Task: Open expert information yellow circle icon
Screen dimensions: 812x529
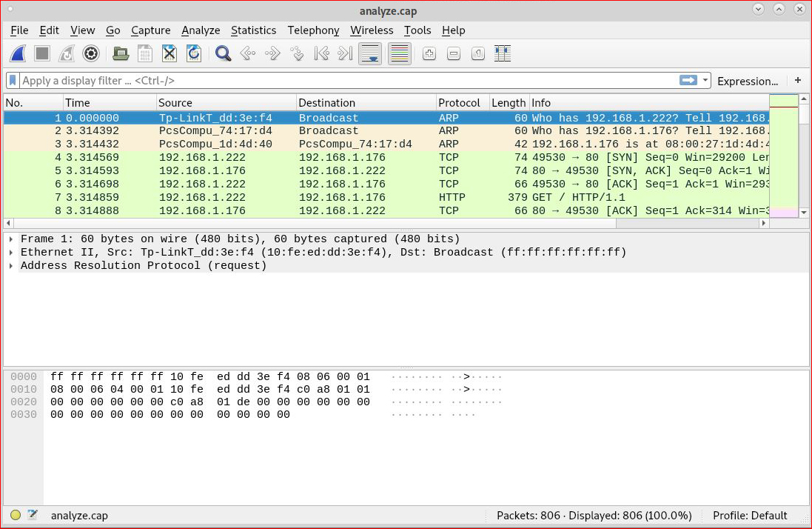Action: click(16, 515)
